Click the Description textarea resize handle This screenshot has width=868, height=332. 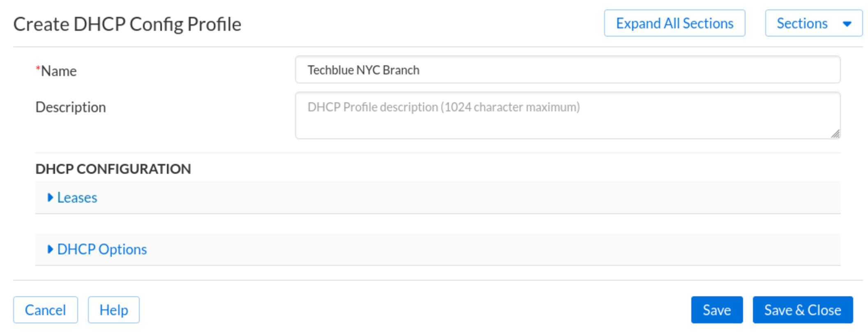(835, 134)
